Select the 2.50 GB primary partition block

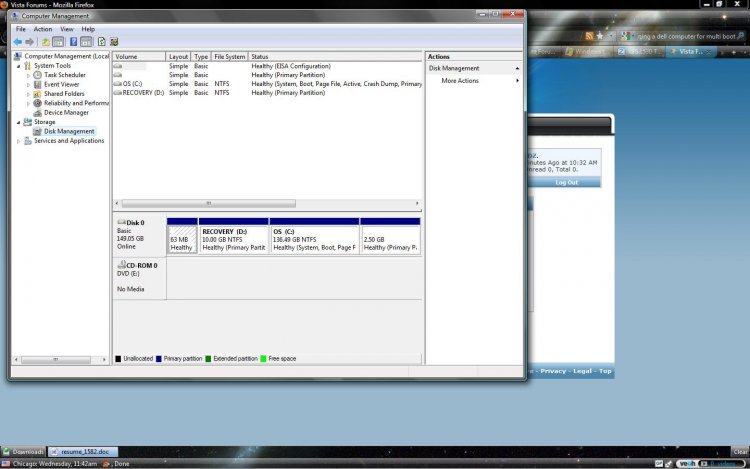pos(390,236)
